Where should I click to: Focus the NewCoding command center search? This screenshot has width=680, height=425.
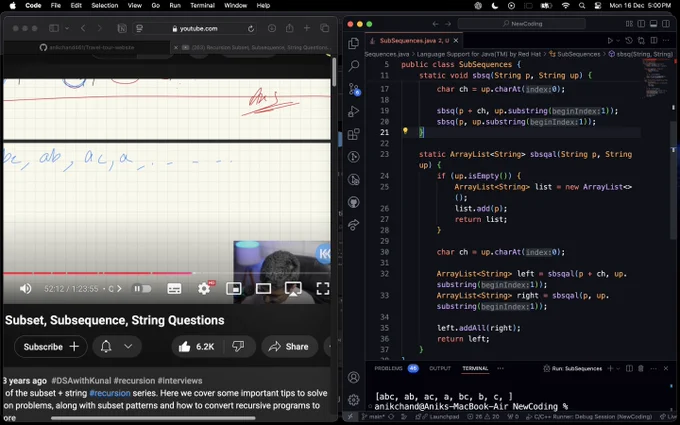coord(522,24)
